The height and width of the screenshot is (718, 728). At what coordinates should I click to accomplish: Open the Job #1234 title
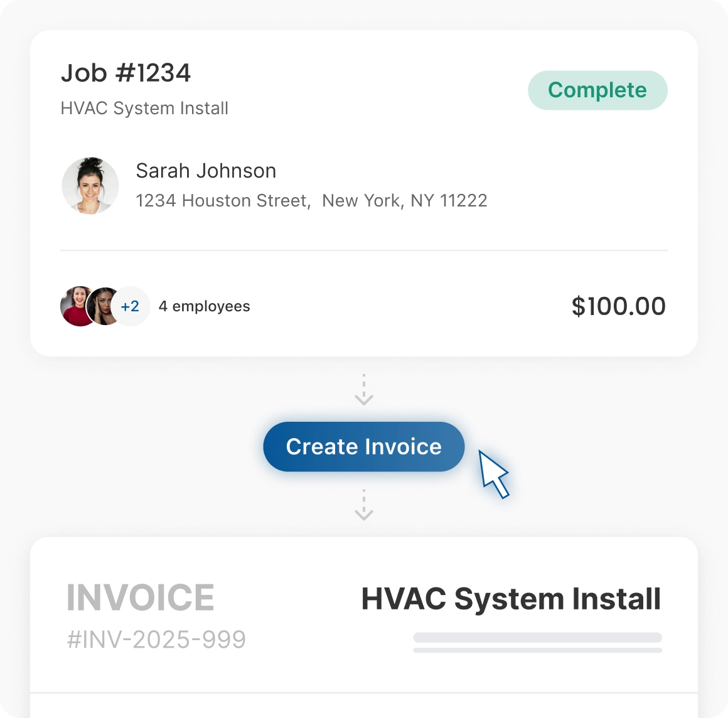click(x=126, y=73)
